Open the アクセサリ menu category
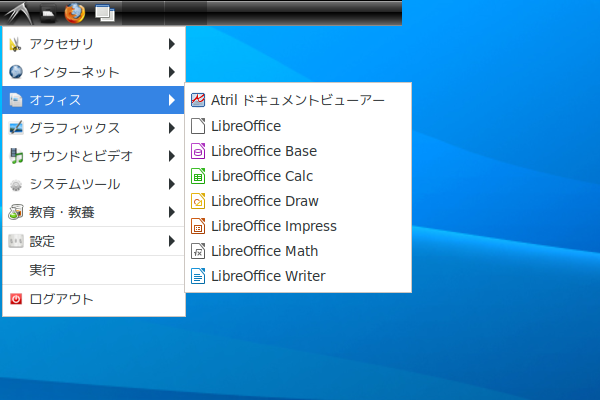The width and height of the screenshot is (600, 400). (x=94, y=44)
